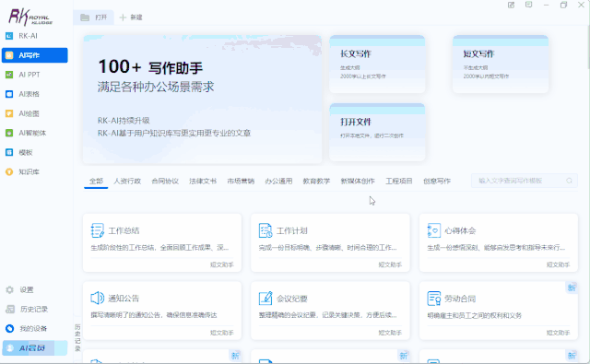Click the 心得体会 template icon
The height and width of the screenshot is (364, 590).
click(434, 230)
